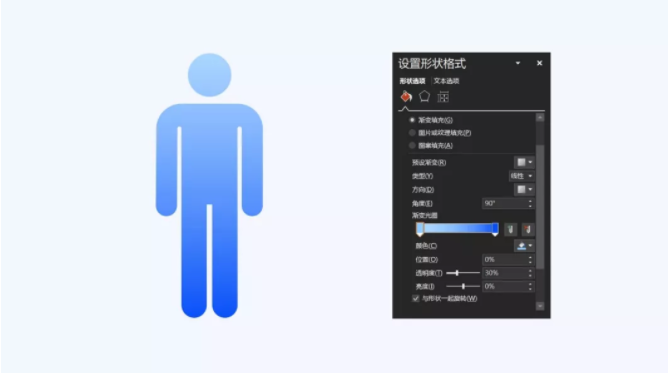The width and height of the screenshot is (668, 373).
Task: Open the task pane options arrow
Action: pos(518,63)
